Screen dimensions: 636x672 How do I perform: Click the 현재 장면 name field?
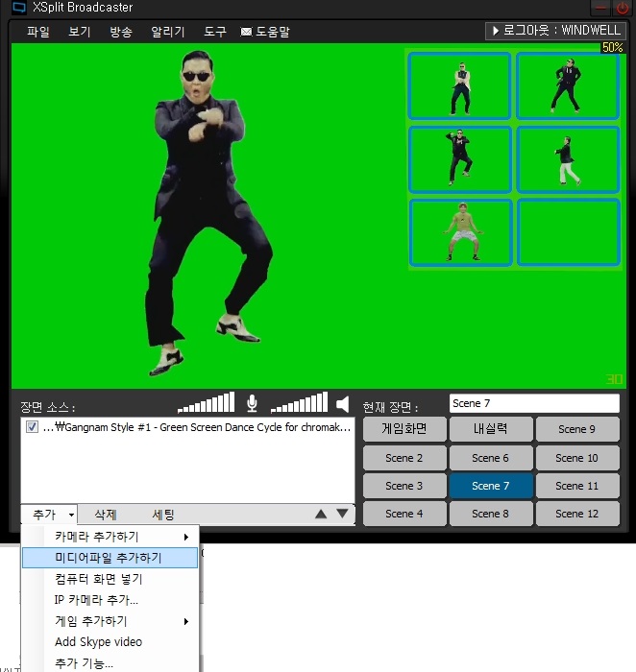pos(534,403)
